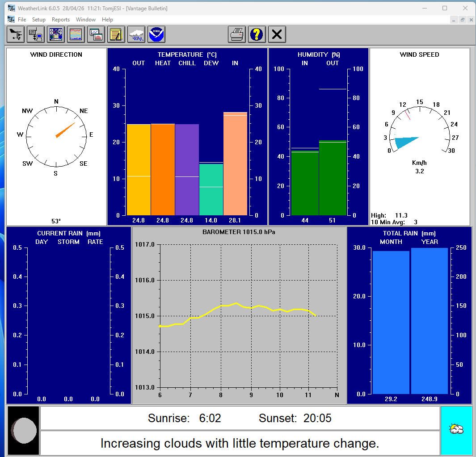This screenshot has width=476, height=457.
Task: Click the rain cloud database icon
Action: (x=136, y=34)
